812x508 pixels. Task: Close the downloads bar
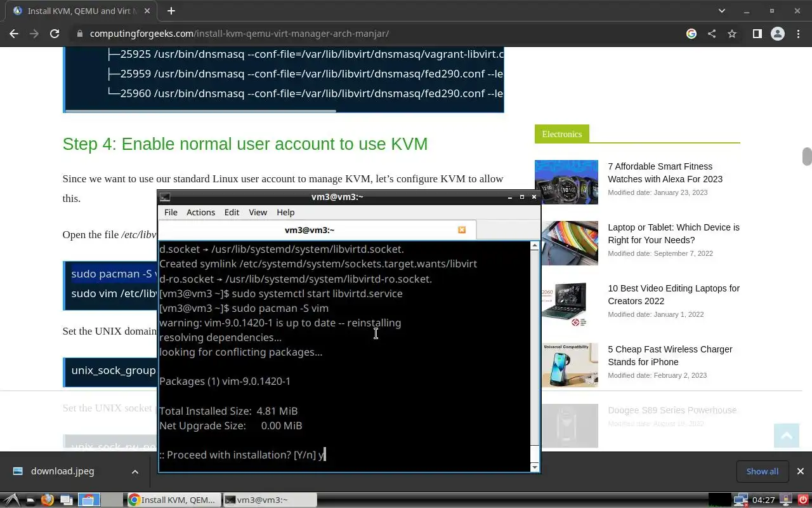[x=800, y=471]
